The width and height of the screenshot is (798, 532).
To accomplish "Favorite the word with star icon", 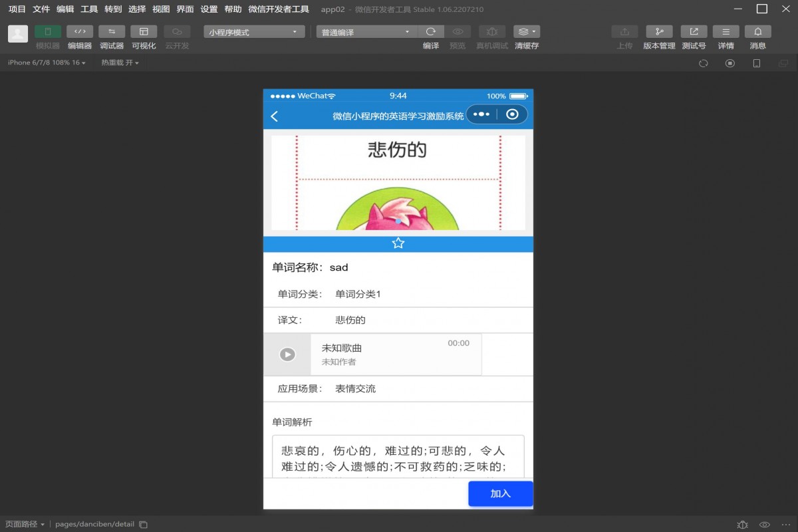I will coord(398,243).
